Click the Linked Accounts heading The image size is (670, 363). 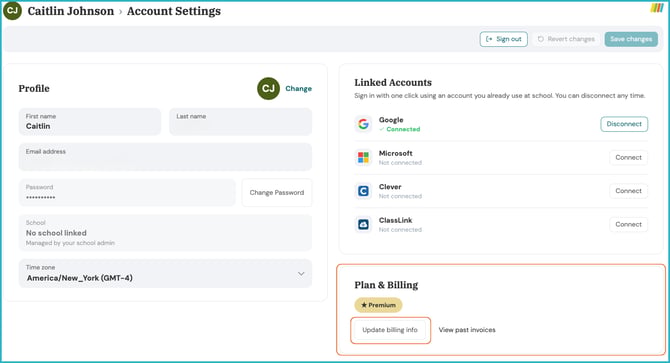coord(393,82)
